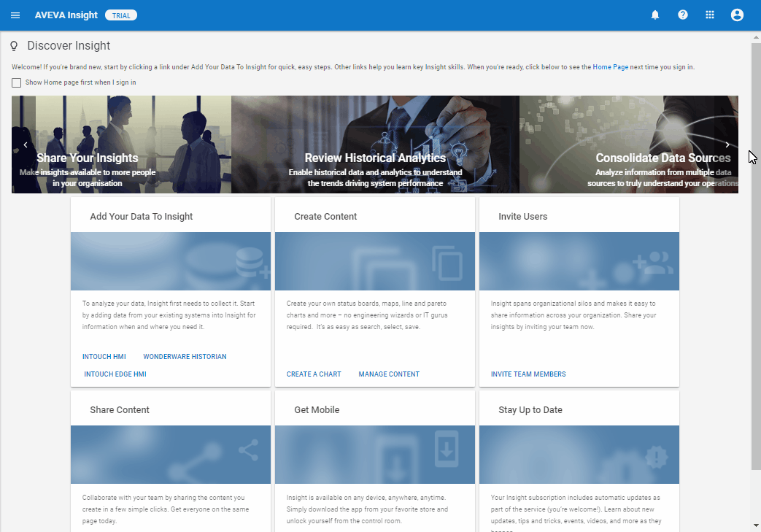Click the Create Content card heading

coord(325,217)
